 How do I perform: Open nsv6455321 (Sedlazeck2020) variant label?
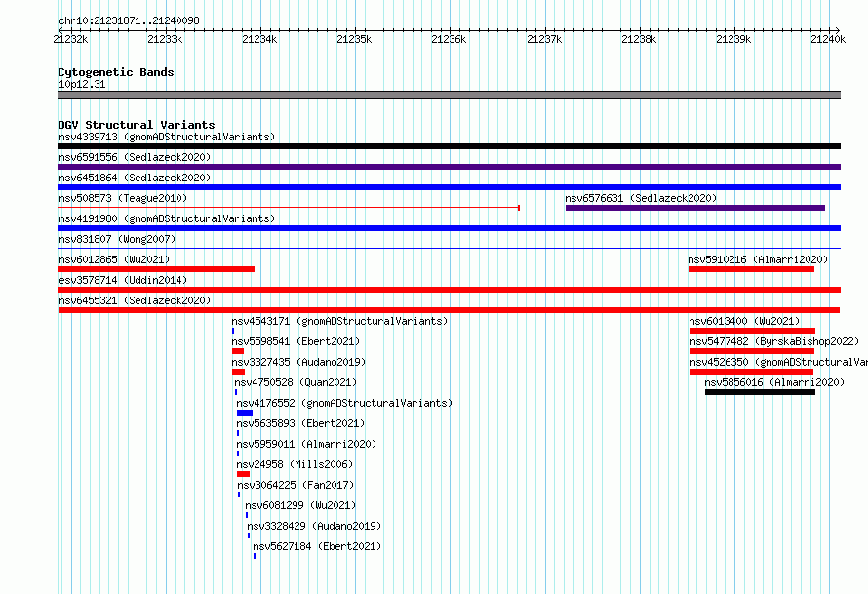tap(135, 300)
